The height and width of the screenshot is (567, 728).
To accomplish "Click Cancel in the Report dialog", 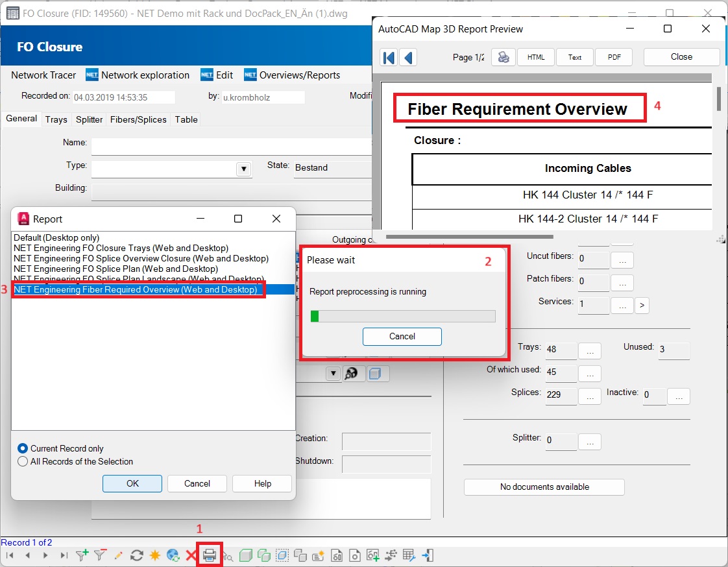I will tap(197, 483).
